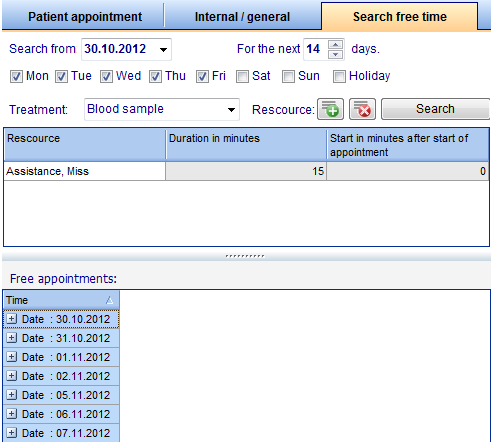Decrease the days count with down arrow
Image resolution: width=492 pixels, height=442 pixels.
click(335, 54)
